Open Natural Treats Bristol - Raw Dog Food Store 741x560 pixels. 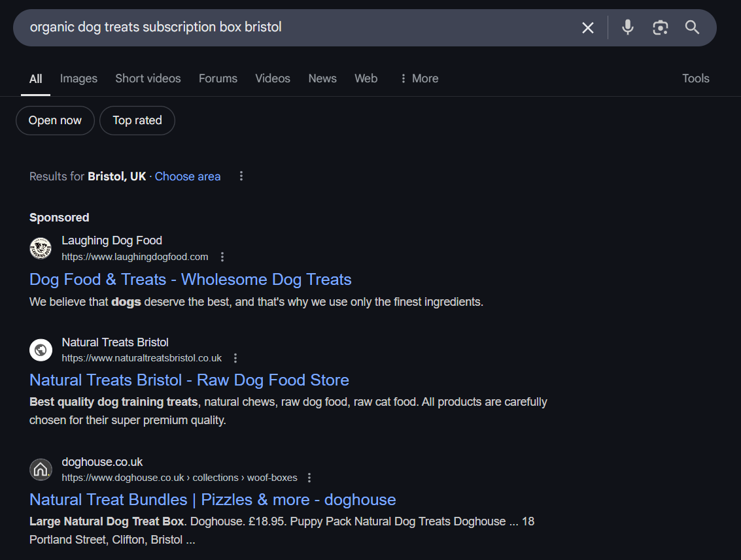(189, 380)
